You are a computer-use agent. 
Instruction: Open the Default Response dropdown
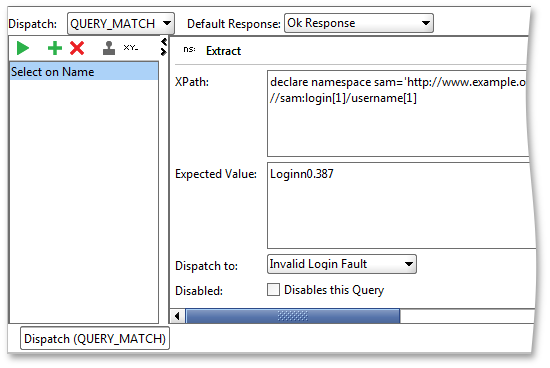pyautogui.click(x=358, y=23)
